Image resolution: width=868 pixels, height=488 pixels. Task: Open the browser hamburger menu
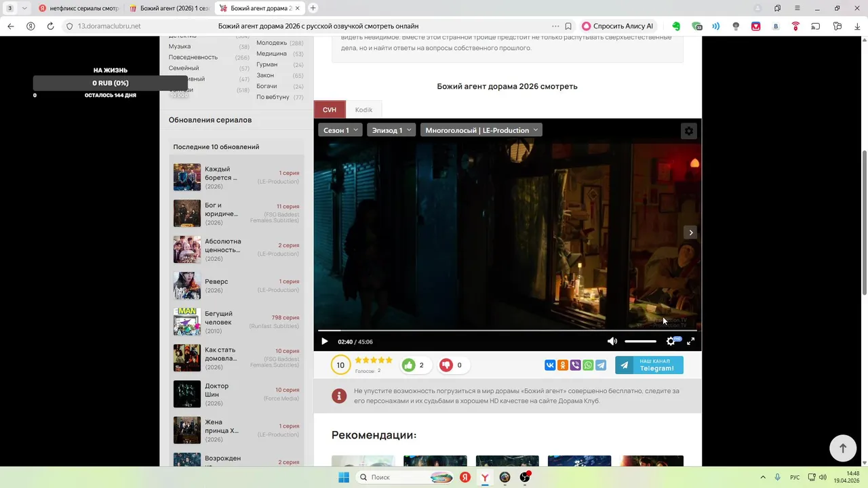[797, 8]
